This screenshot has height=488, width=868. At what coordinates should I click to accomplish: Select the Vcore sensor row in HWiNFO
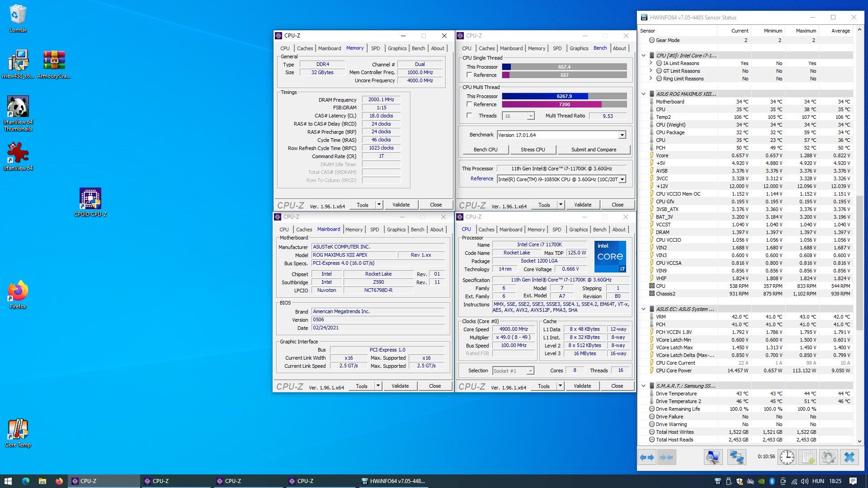pos(745,155)
